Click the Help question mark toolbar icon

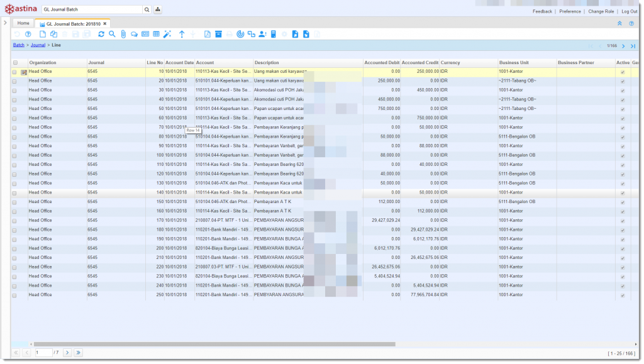click(x=28, y=34)
